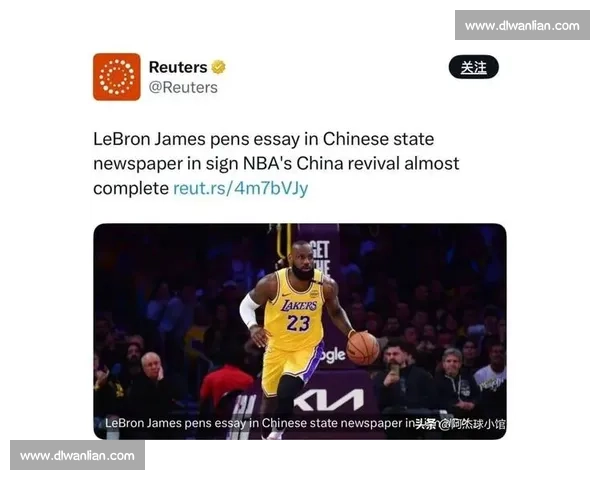Viewport: 600px width, 480px height.
Task: Open the reut.rs/4m7bVJy link
Action: pos(241,188)
